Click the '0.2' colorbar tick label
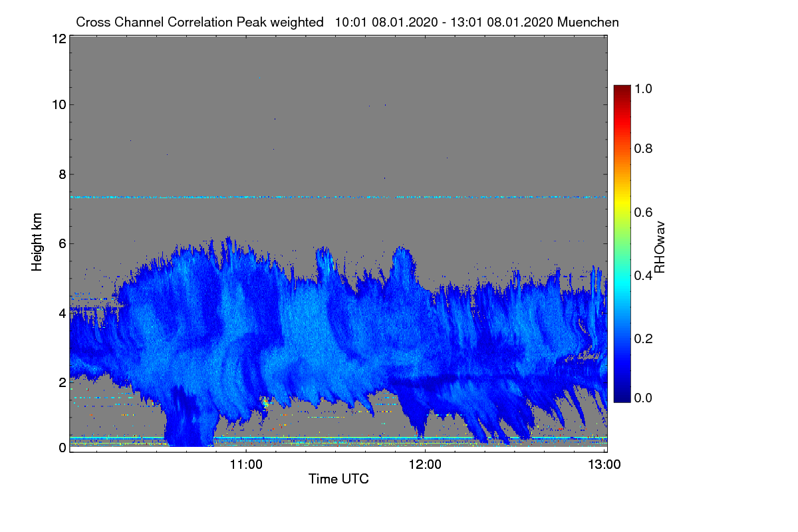798x532 pixels. (644, 338)
